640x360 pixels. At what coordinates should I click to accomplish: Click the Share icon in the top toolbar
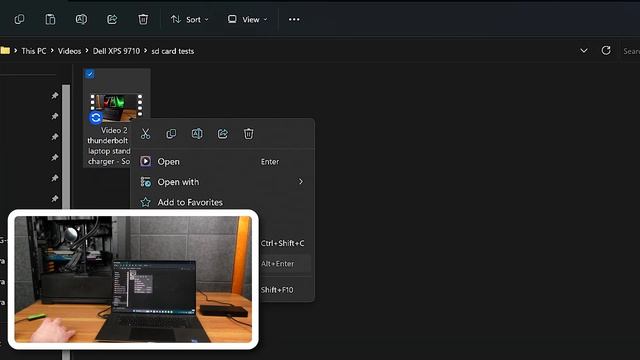click(x=112, y=19)
